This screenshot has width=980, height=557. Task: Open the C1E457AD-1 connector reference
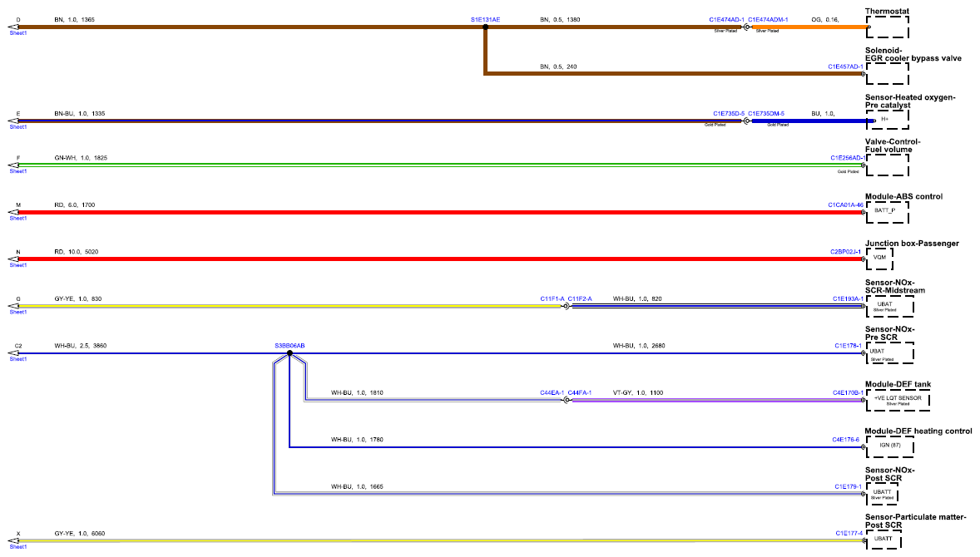[845, 67]
